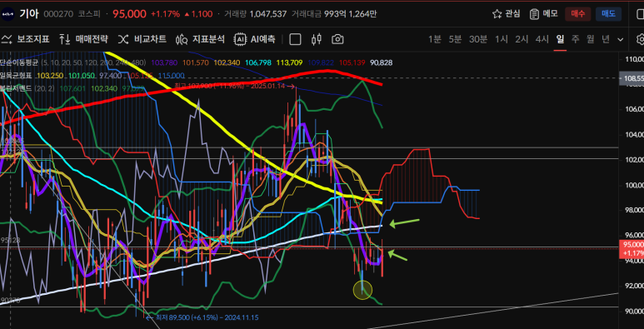
Task: Open 지표분석 candlestick icon
Action: point(182,39)
